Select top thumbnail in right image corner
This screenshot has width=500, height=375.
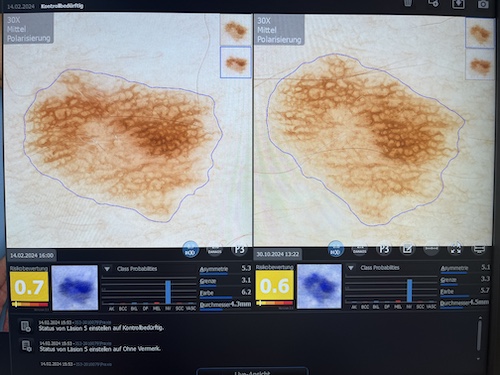(x=480, y=33)
